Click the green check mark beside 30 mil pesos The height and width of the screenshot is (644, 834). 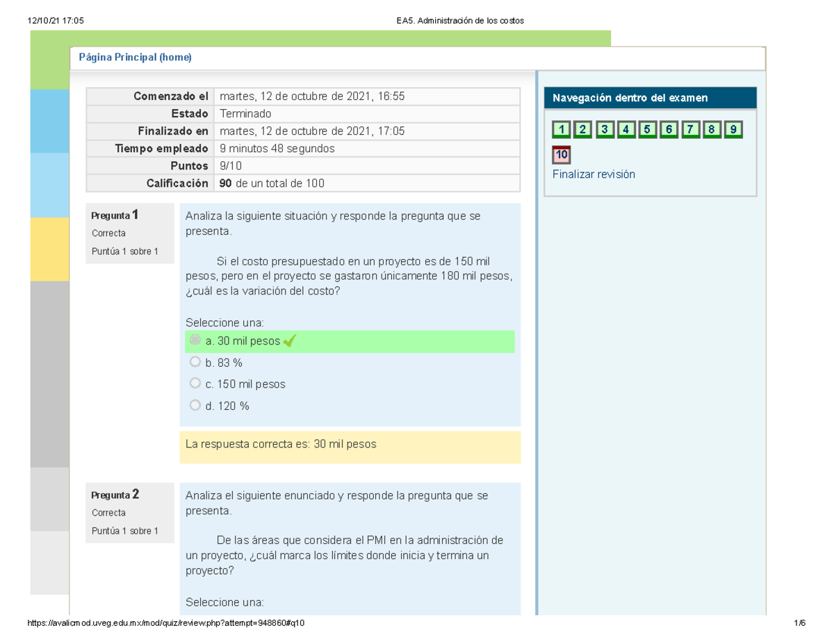pos(290,340)
